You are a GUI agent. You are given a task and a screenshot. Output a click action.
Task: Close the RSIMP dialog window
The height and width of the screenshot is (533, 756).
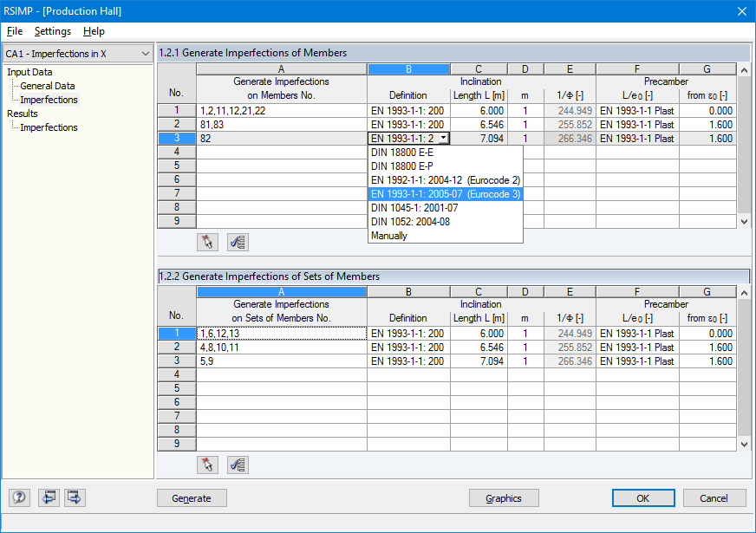point(742,11)
